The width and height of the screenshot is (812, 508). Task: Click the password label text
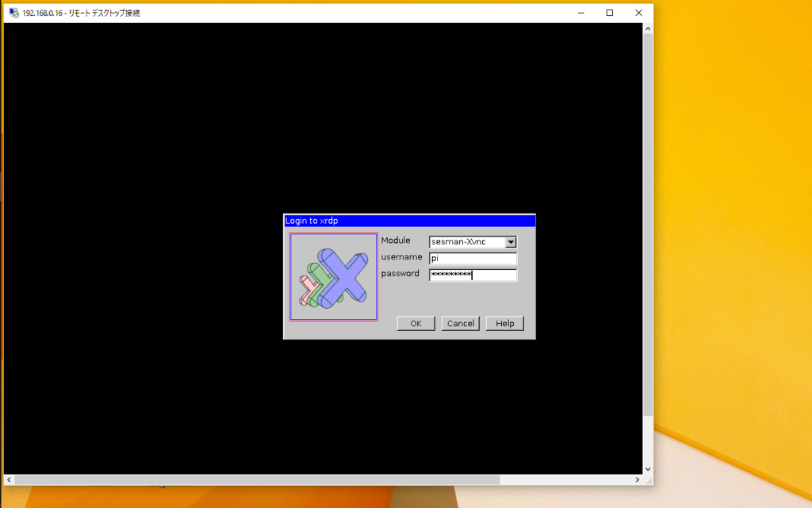(400, 274)
